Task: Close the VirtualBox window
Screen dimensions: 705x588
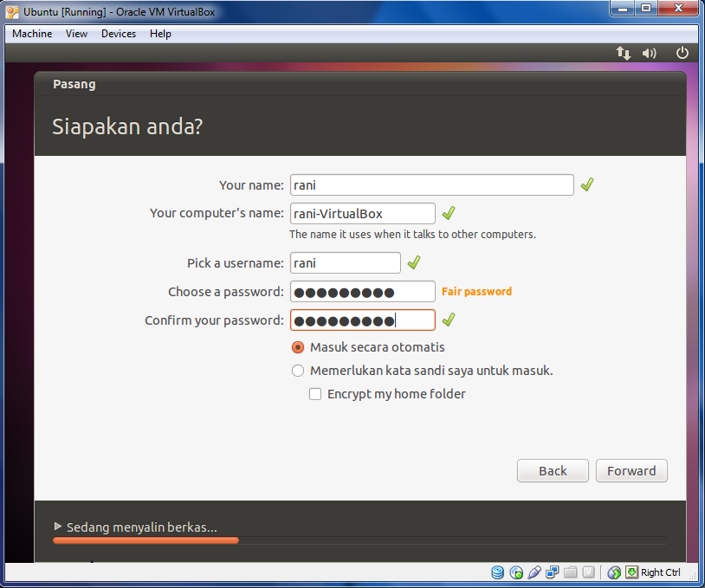Action: pyautogui.click(x=678, y=9)
